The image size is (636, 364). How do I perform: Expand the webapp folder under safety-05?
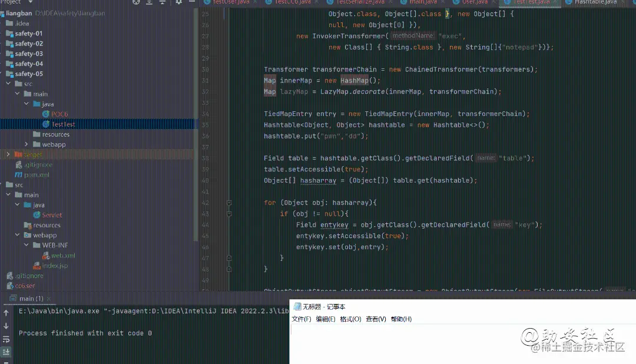(x=26, y=144)
